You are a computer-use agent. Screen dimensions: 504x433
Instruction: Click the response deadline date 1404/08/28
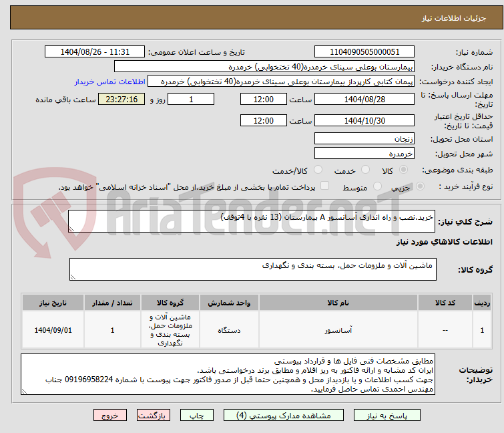coord(364,99)
